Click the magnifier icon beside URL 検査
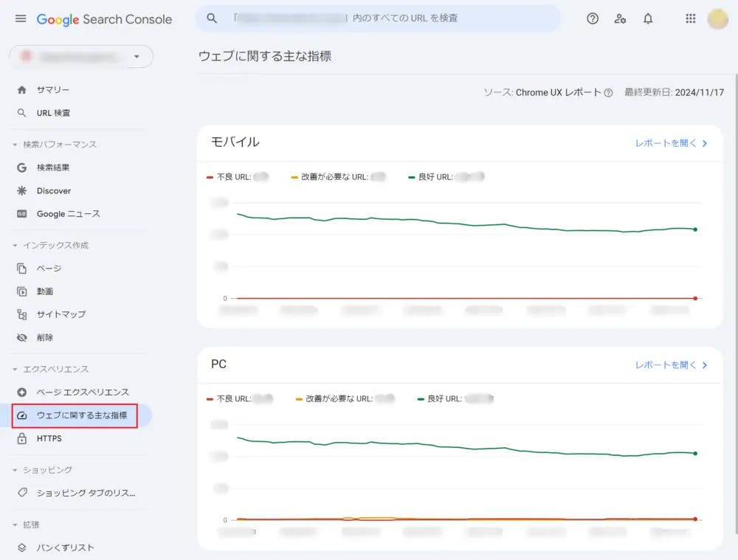The width and height of the screenshot is (738, 560). point(21,113)
